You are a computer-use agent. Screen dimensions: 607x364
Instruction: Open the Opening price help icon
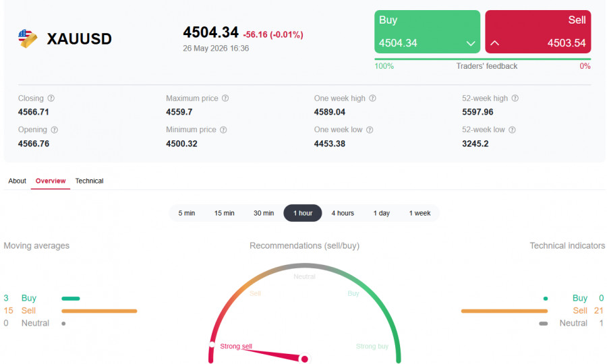[55, 130]
